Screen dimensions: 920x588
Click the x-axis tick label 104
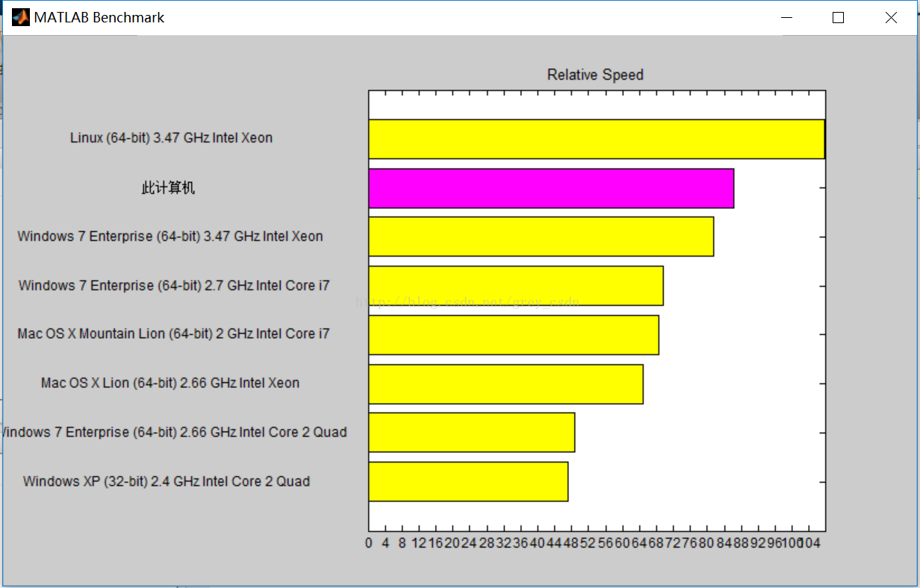[x=808, y=543]
